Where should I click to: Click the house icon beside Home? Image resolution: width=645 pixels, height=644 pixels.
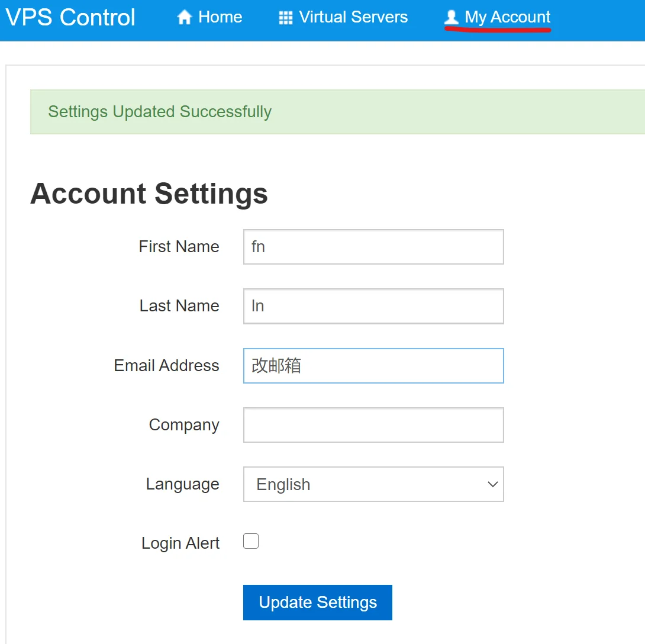[x=185, y=18]
